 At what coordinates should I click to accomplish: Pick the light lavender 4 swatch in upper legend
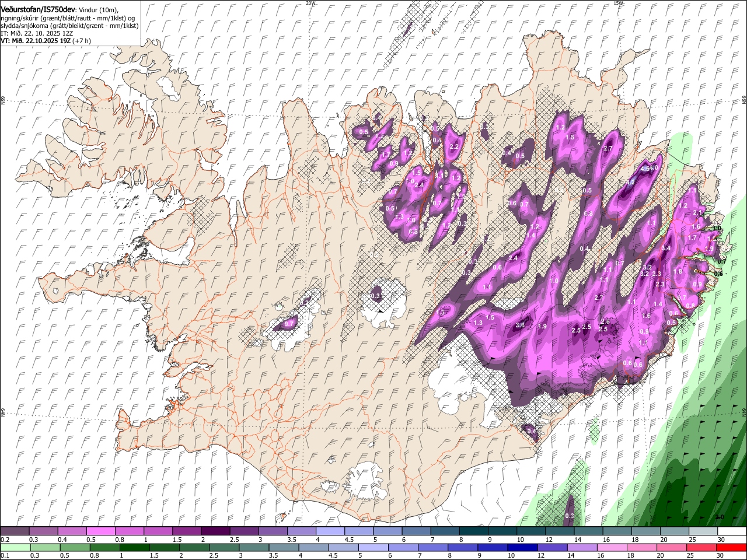coord(330,531)
